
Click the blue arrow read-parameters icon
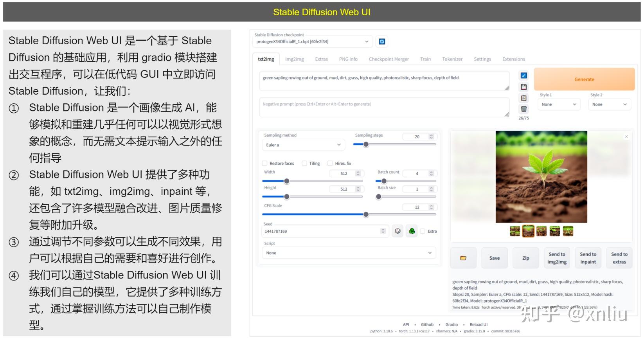click(x=523, y=76)
